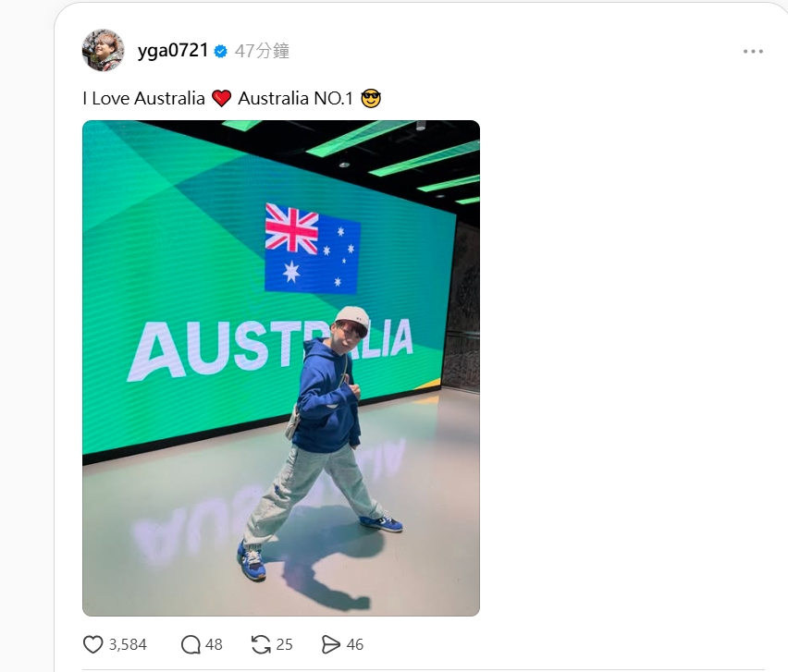Show the 25 reposts count

point(284,644)
